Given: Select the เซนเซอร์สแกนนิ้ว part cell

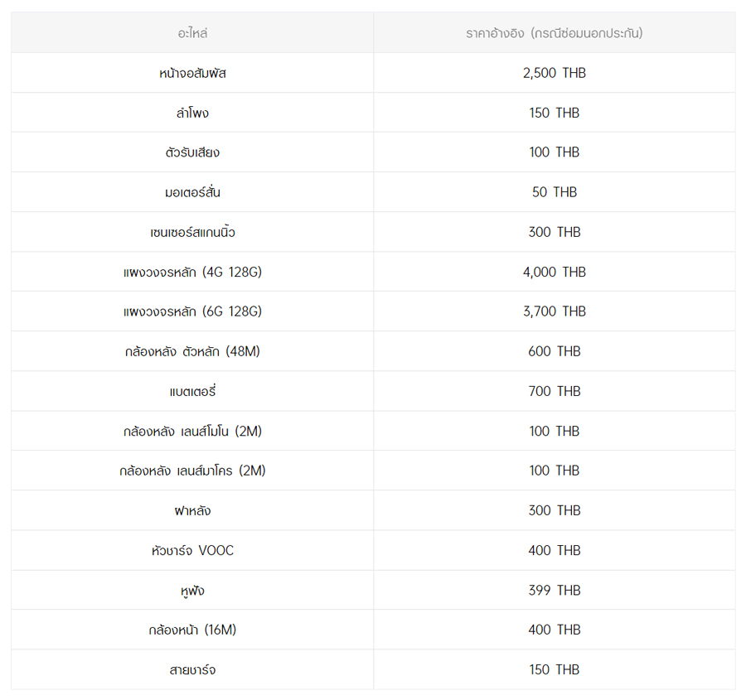Looking at the screenshot, I should pos(192,232).
